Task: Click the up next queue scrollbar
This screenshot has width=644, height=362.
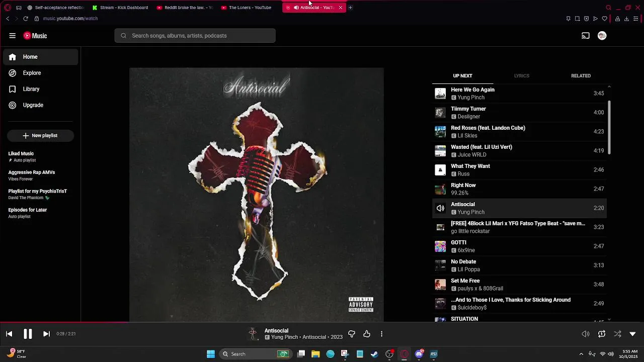Action: coord(609,127)
